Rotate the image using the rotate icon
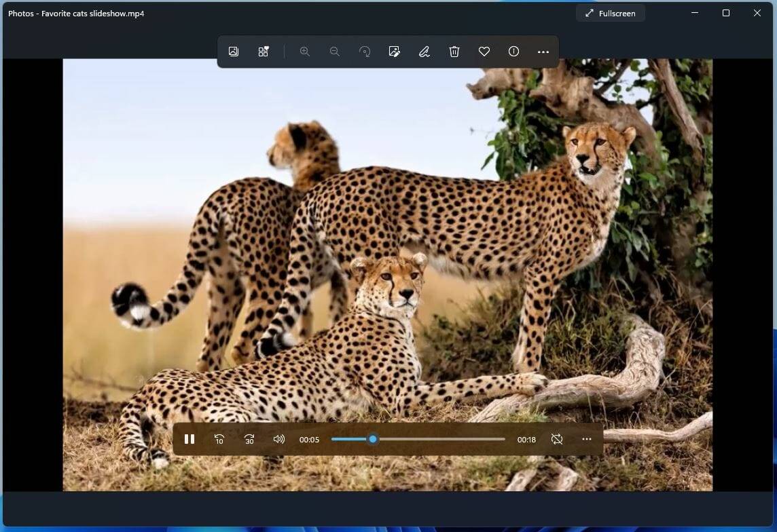 point(365,51)
